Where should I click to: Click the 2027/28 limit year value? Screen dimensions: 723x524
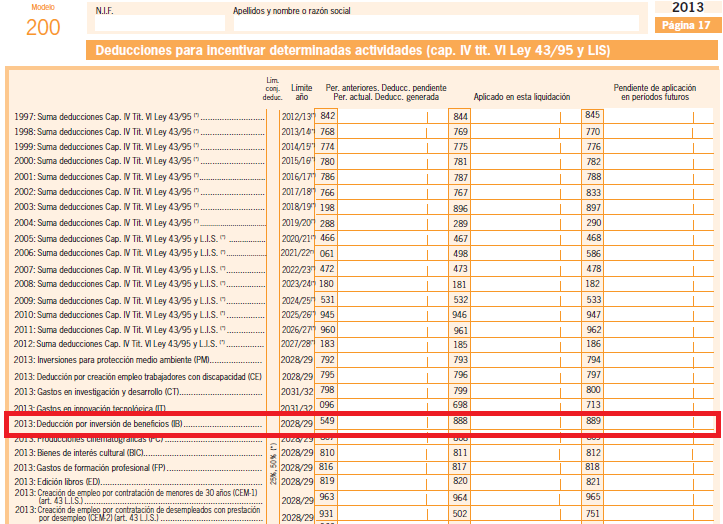coord(297,344)
